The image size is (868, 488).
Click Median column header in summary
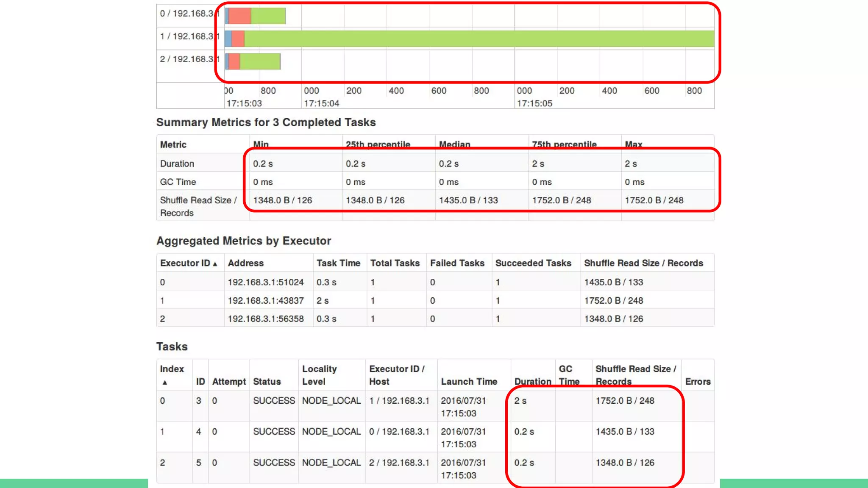pyautogui.click(x=454, y=144)
